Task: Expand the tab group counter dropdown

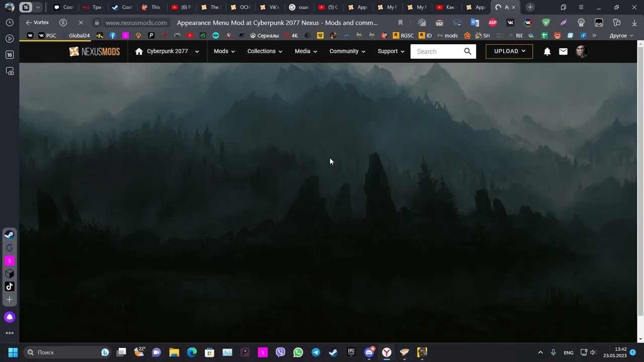Action: [x=38, y=8]
